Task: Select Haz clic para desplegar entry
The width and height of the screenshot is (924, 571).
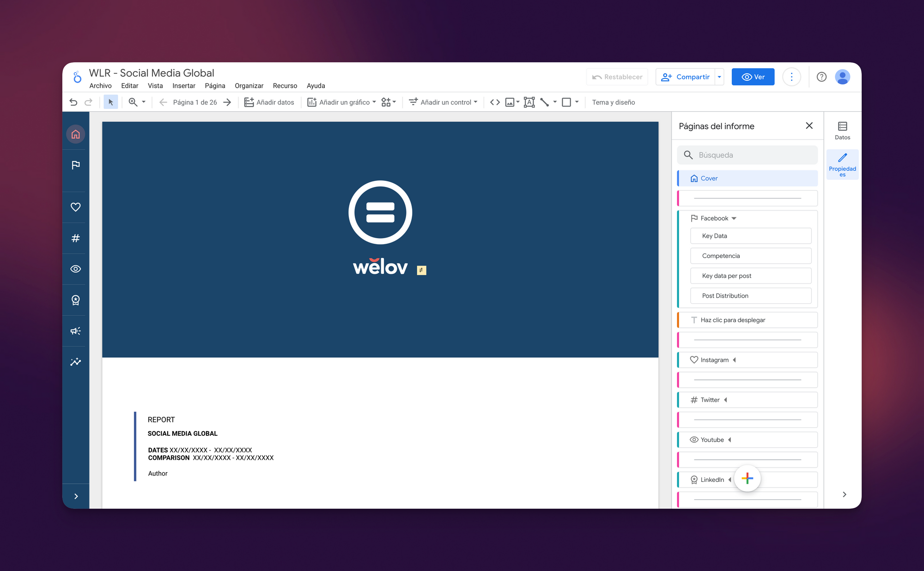Action: [748, 320]
